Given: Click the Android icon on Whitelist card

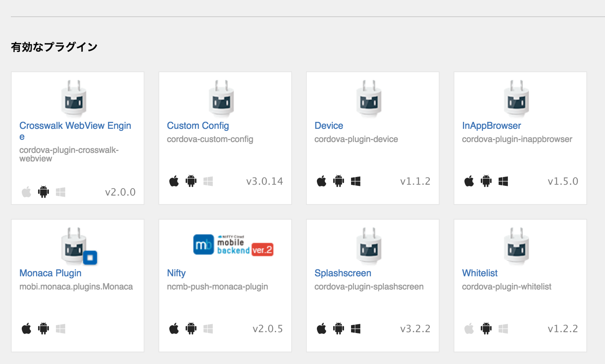Looking at the screenshot, I should tap(486, 328).
